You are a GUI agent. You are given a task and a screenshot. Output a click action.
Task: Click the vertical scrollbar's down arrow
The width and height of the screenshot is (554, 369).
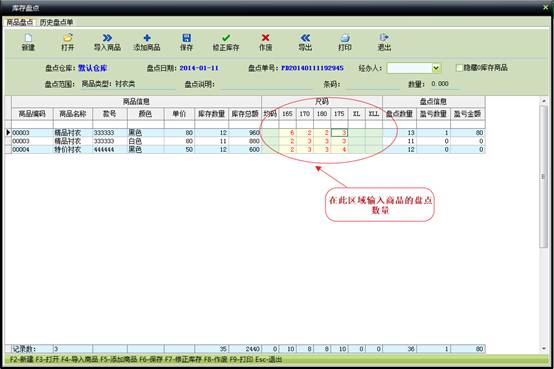pos(544,349)
